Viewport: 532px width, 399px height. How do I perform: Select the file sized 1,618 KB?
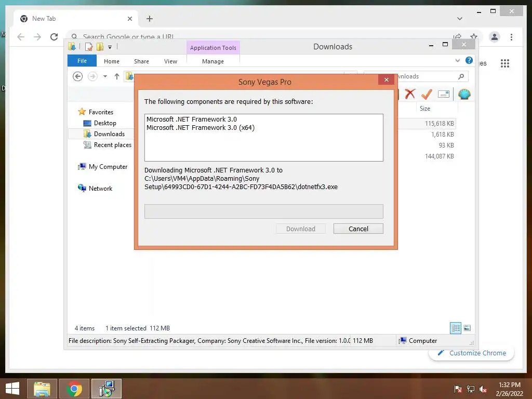pos(443,135)
